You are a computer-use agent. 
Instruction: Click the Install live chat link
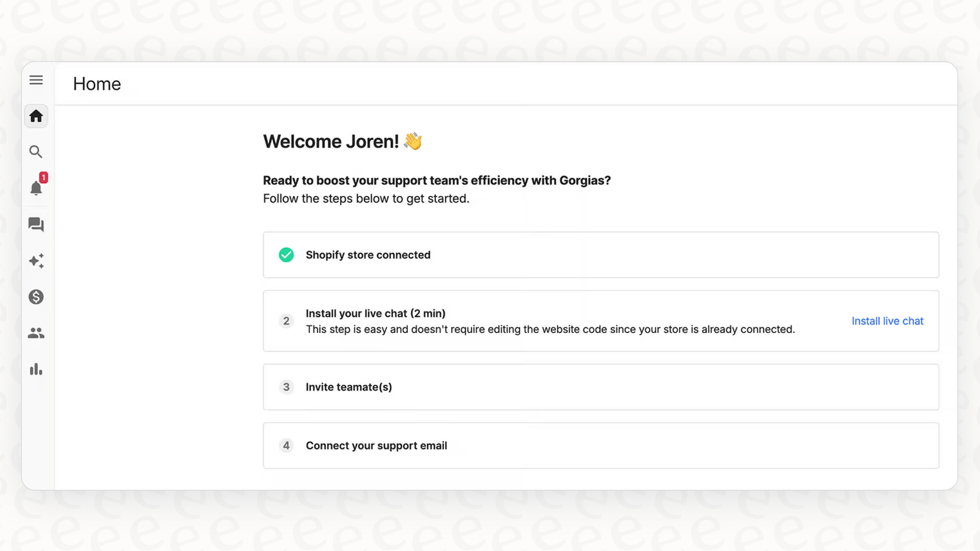coord(887,321)
